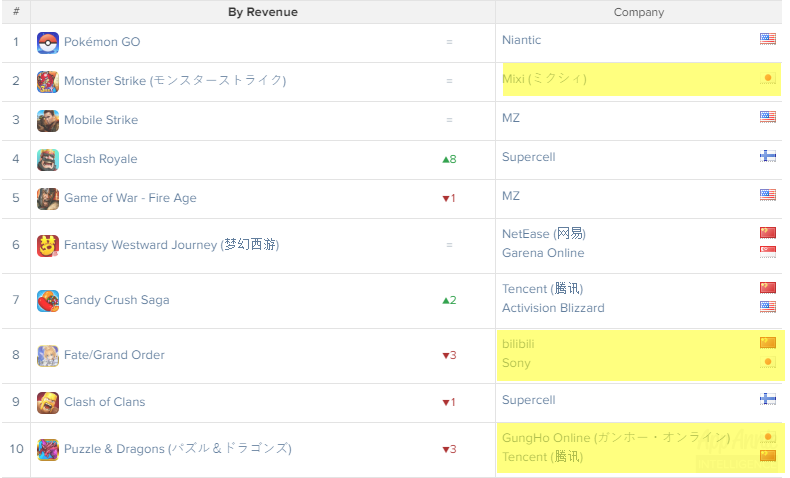Open Tencent link in Candy Crush row

point(543,289)
